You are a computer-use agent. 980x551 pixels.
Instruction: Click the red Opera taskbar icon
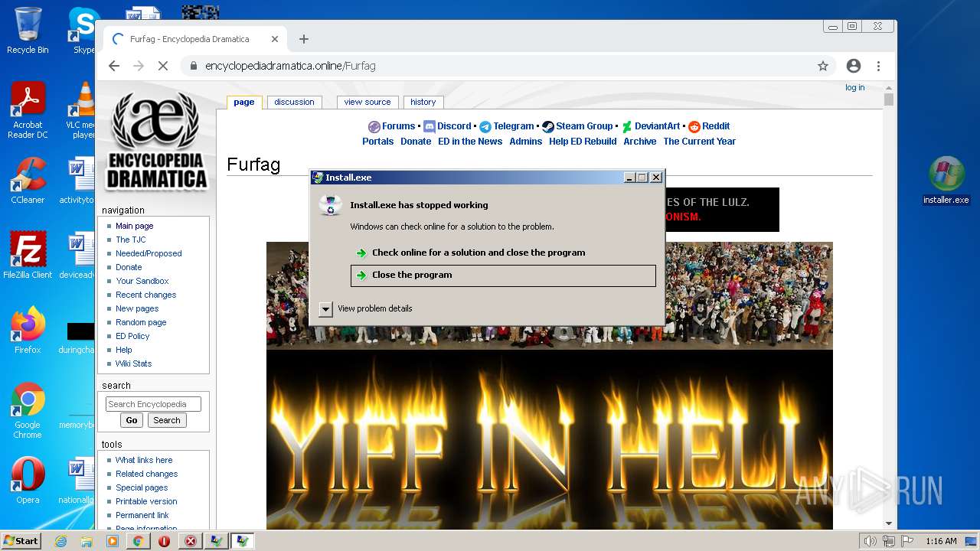tap(165, 541)
